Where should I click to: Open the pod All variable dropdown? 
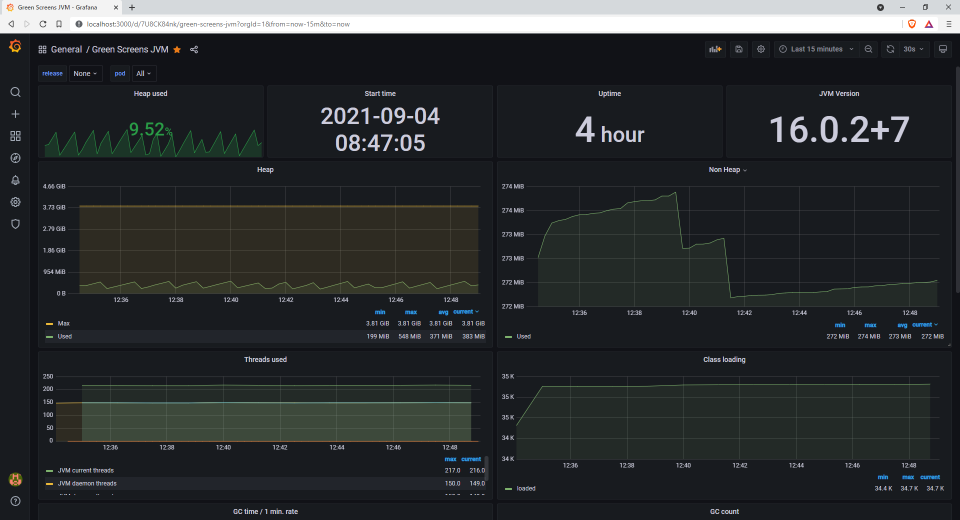pyautogui.click(x=144, y=73)
